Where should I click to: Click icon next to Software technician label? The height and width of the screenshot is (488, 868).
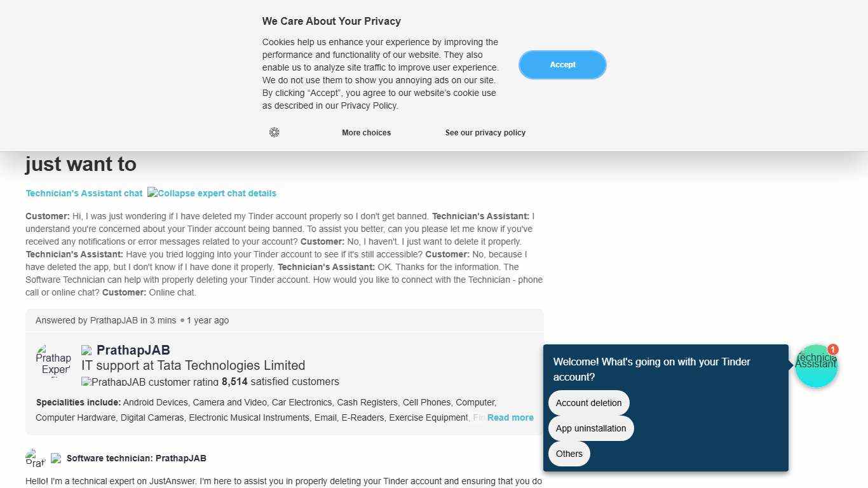(x=57, y=458)
